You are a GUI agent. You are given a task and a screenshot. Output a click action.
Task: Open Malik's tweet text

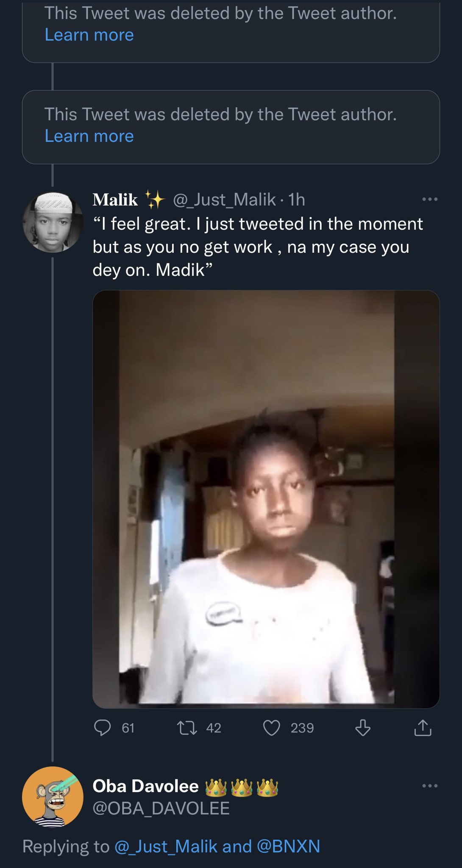coord(257,247)
